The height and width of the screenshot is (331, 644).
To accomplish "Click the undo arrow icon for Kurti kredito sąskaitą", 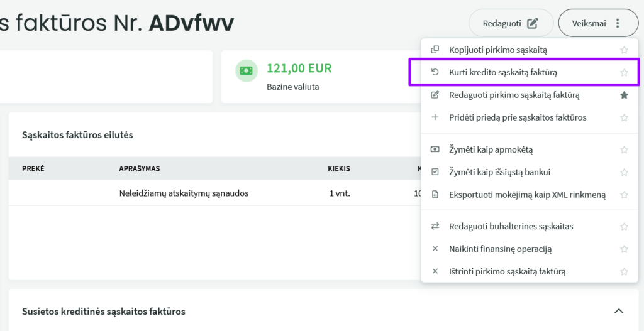I will point(435,72).
